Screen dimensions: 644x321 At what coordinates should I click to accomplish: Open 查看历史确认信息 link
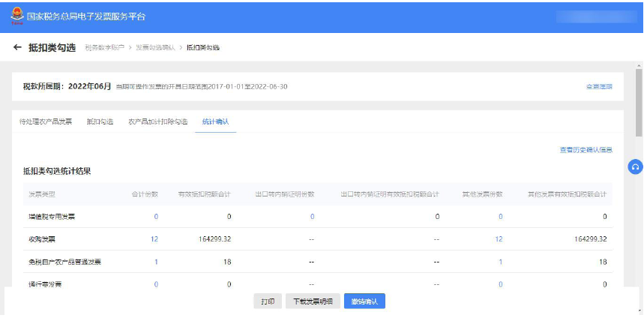[586, 150]
